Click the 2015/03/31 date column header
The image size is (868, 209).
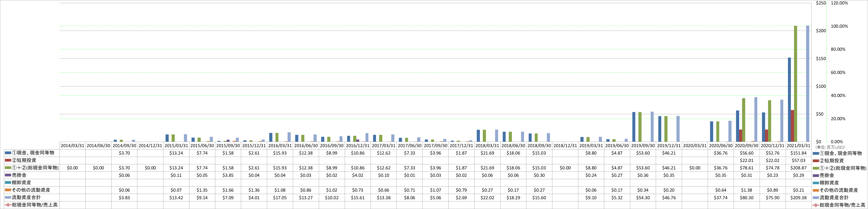pos(176,146)
